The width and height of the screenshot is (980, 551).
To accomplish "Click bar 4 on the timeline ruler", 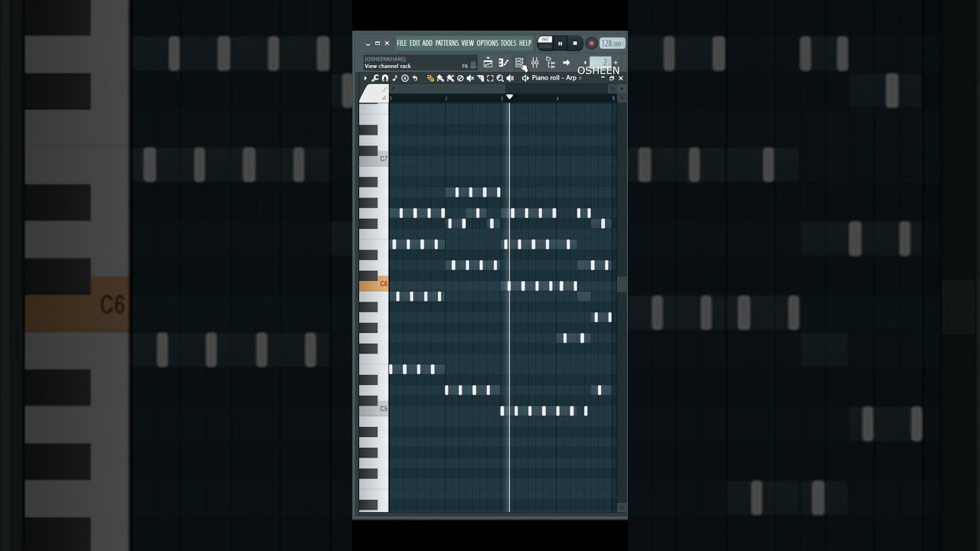I will coord(557,99).
